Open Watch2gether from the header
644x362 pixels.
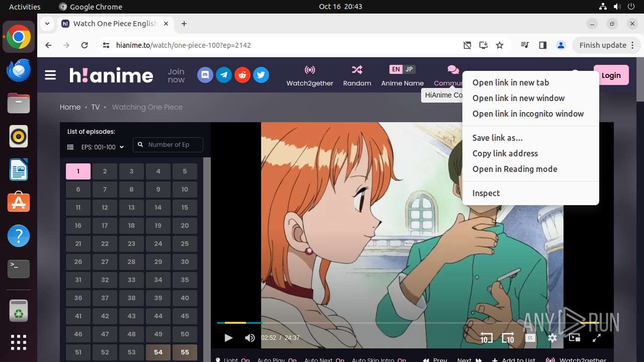coord(310,75)
